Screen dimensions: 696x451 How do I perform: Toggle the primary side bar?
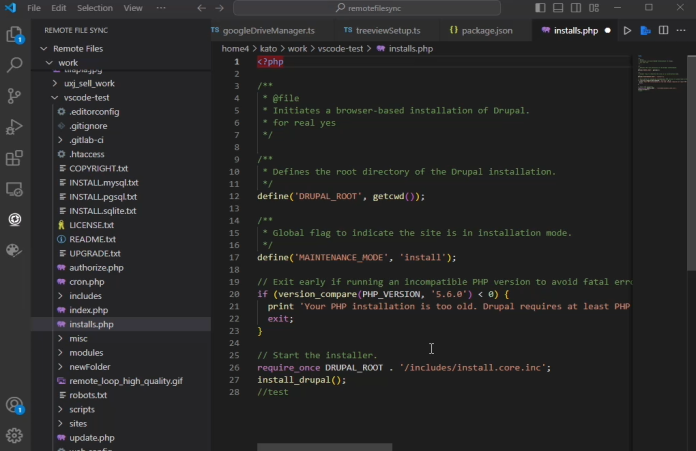pos(540,8)
